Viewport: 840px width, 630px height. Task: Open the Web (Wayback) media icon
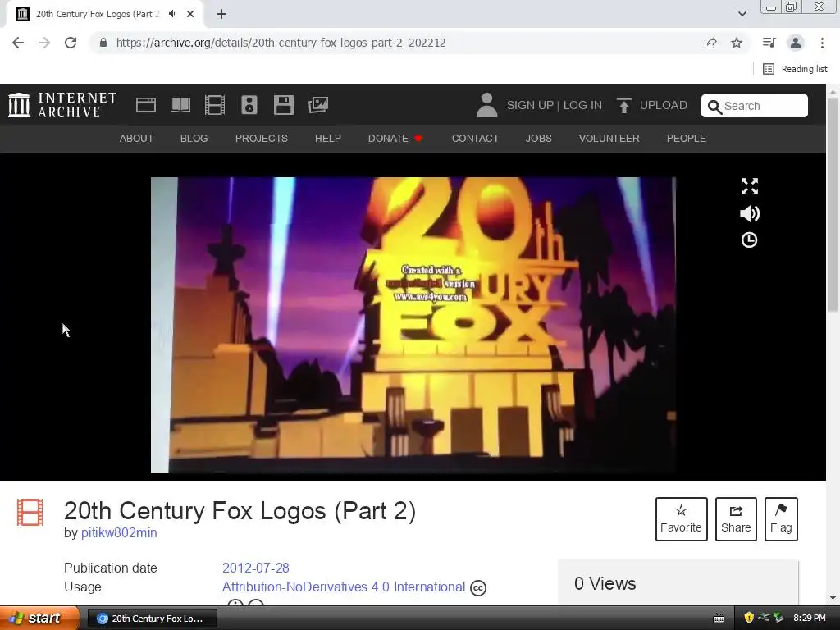point(146,105)
